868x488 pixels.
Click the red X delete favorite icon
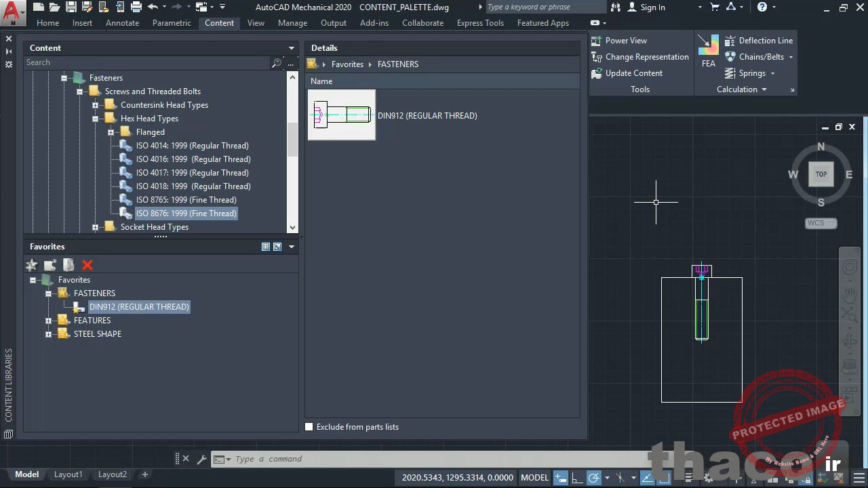[x=87, y=265]
